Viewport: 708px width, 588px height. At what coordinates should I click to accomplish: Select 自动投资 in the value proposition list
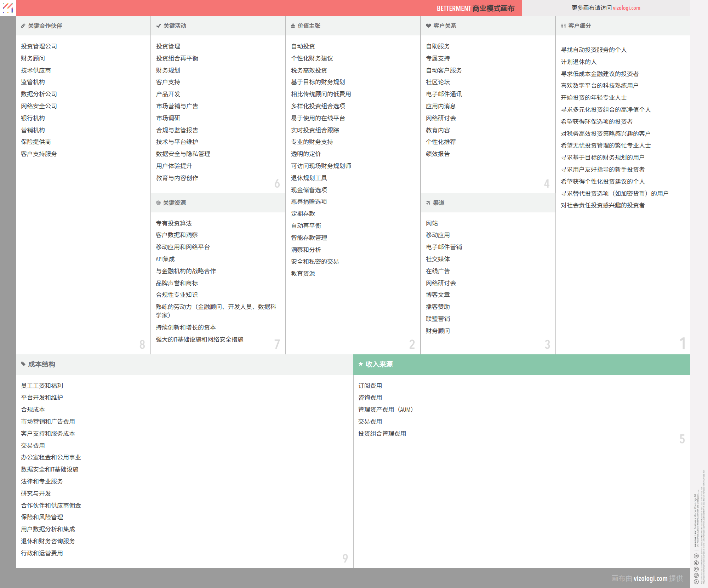tap(303, 46)
